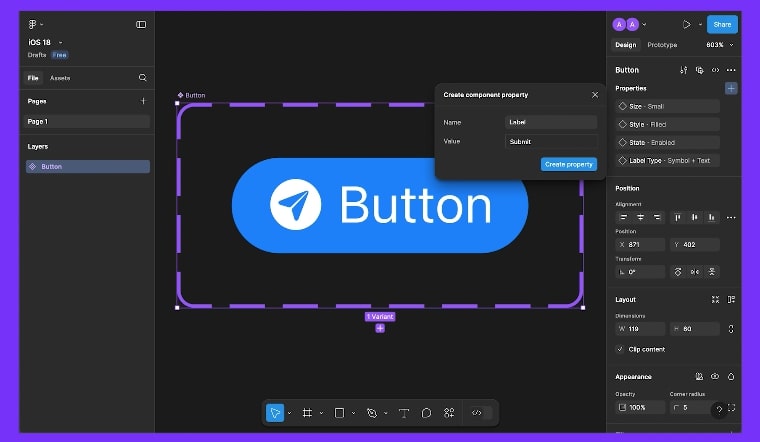
Task: Open shape tools chevron beside Rectangle
Action: click(x=353, y=413)
